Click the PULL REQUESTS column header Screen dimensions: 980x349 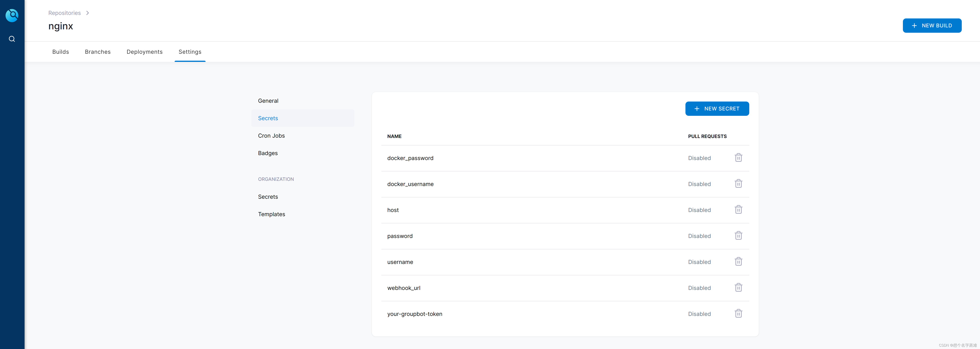coord(707,136)
